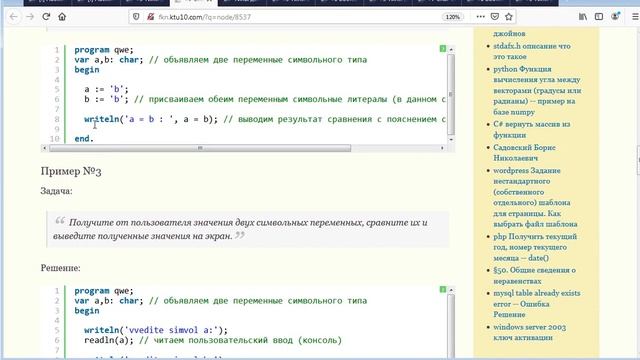Click green help icon in first code block
Screen dimensions: 640x360
(443, 49)
